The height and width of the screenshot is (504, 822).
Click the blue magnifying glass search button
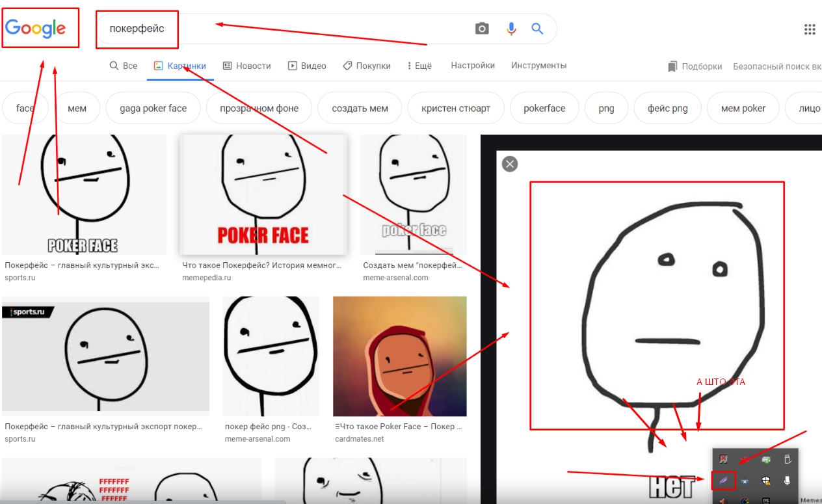pyautogui.click(x=537, y=29)
